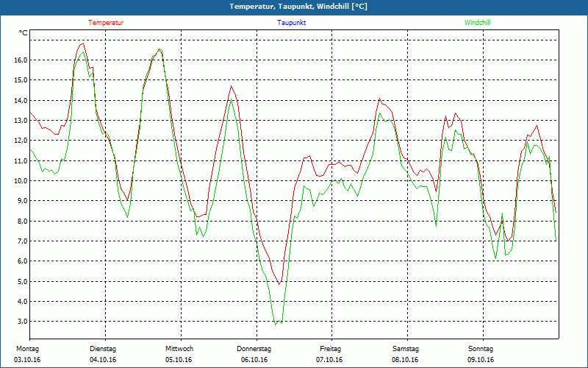Click the Donnerstag day label
The height and width of the screenshot is (368, 588).
coord(254,349)
